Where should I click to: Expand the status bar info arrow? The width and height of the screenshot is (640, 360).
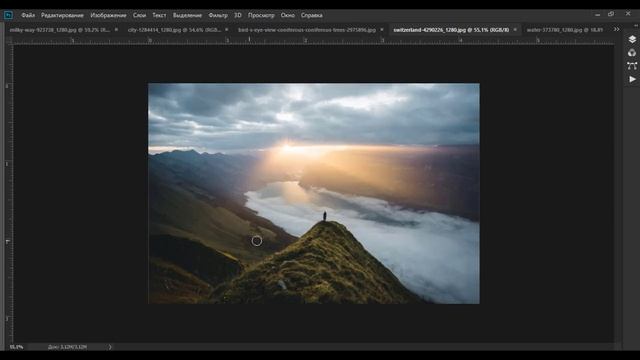(x=110, y=347)
